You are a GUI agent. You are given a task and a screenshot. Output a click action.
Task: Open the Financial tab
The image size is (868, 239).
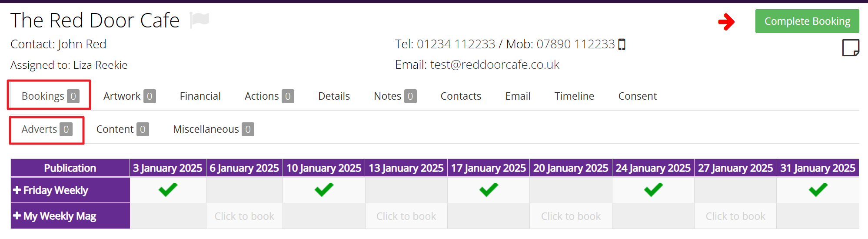[x=200, y=96]
